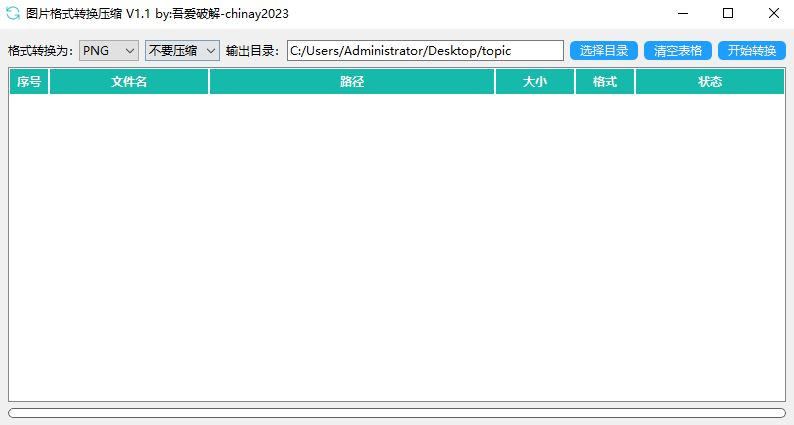Focus the 输出目录 path input field
The image size is (794, 425).
pos(425,51)
